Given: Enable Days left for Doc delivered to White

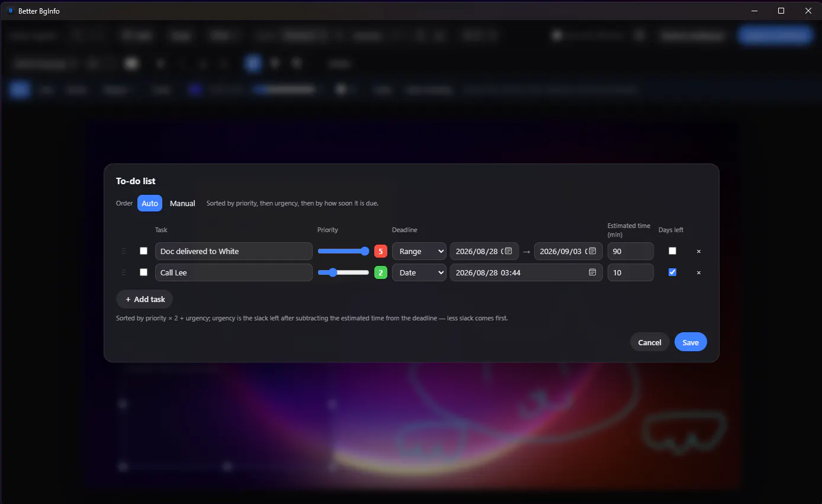Looking at the screenshot, I should tap(672, 251).
